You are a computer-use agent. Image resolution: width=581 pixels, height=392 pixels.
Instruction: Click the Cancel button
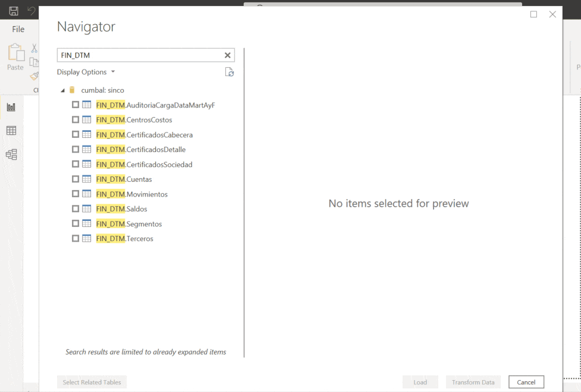pos(526,382)
